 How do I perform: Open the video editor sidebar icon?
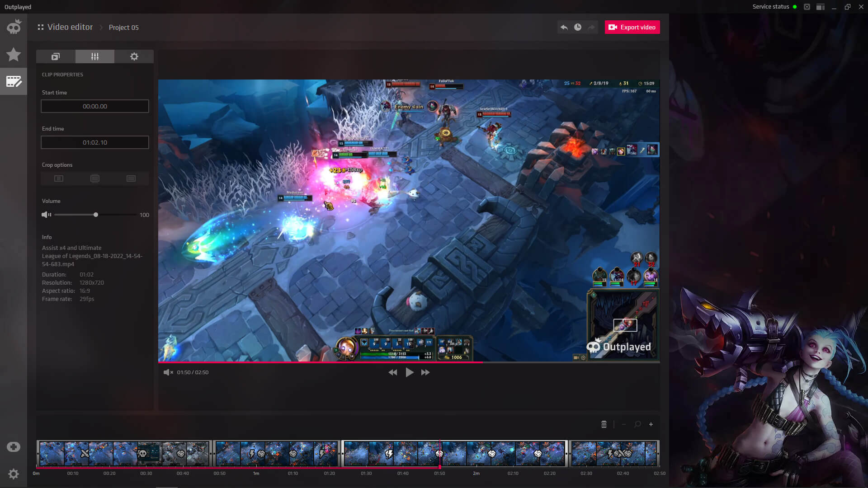pyautogui.click(x=14, y=82)
